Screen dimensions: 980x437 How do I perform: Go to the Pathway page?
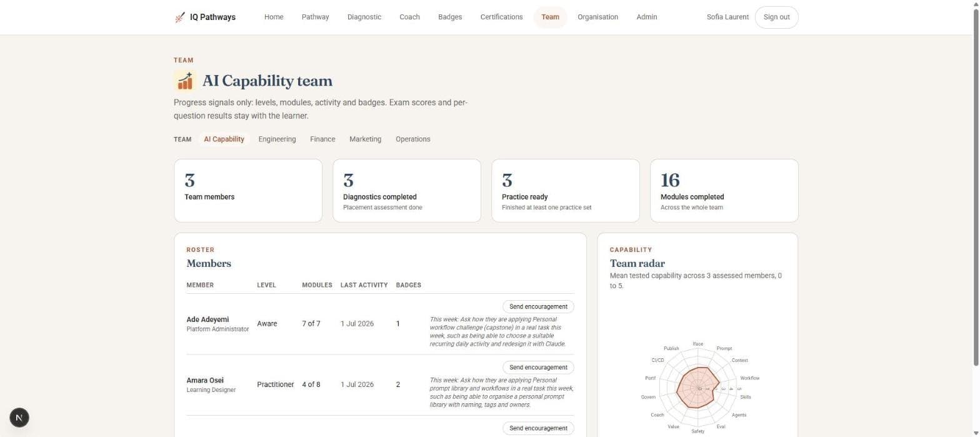[315, 17]
